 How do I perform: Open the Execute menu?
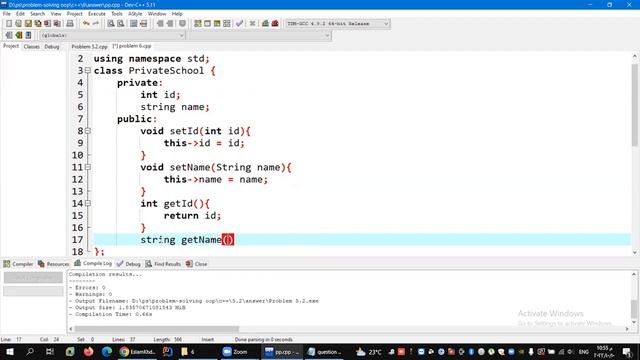click(x=97, y=14)
